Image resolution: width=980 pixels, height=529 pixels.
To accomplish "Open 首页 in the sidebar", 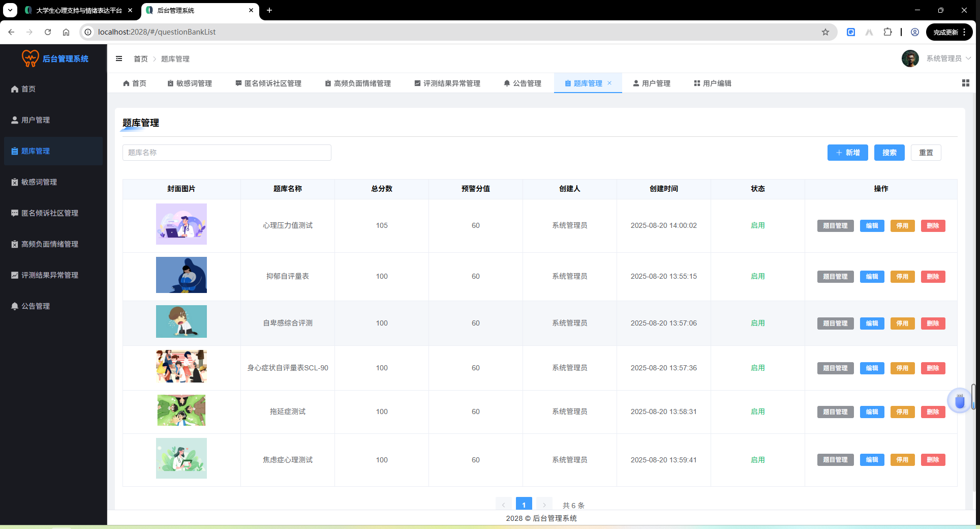I will 53,89.
